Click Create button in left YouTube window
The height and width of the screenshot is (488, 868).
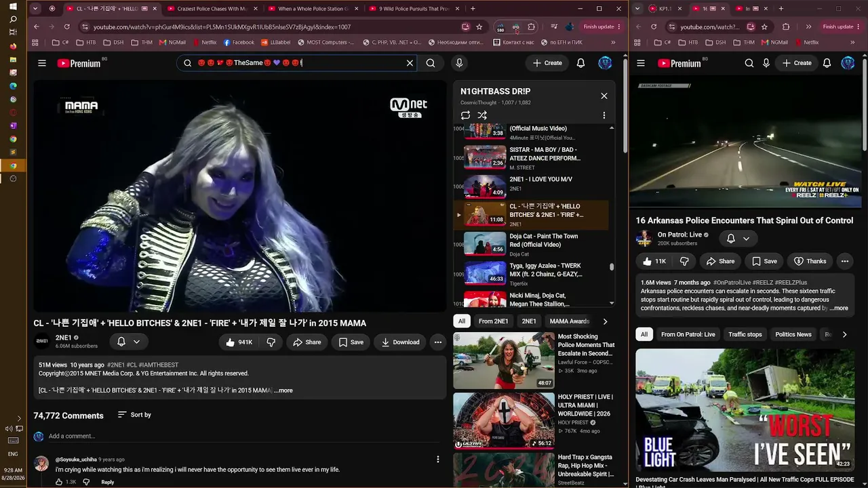pyautogui.click(x=547, y=63)
